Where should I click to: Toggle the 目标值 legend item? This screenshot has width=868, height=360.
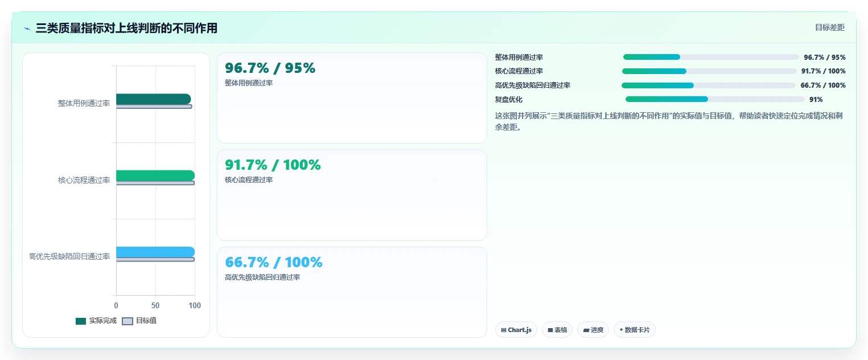[x=139, y=321]
